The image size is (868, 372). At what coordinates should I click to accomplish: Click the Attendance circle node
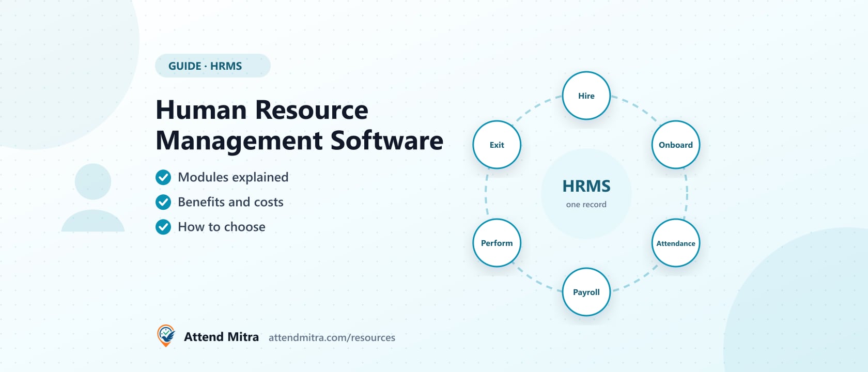[x=676, y=243]
